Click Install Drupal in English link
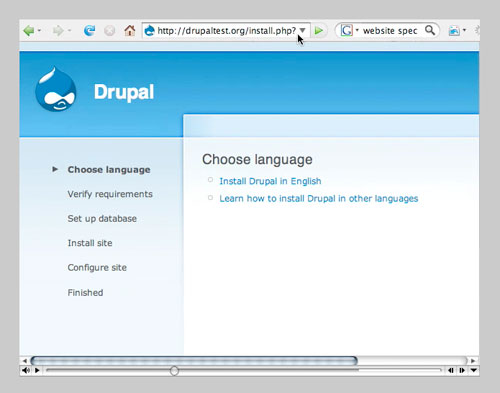Screen dimensions: 500x393 coord(270,181)
